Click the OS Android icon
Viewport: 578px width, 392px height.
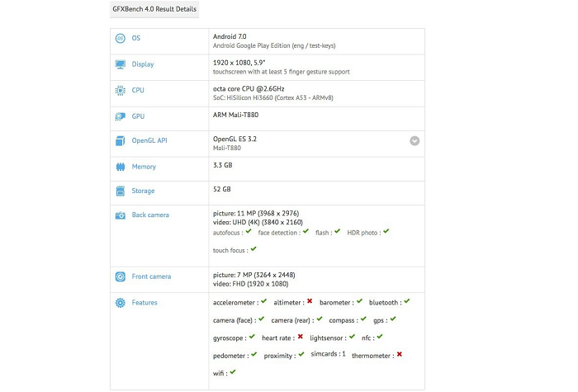pyautogui.click(x=121, y=38)
